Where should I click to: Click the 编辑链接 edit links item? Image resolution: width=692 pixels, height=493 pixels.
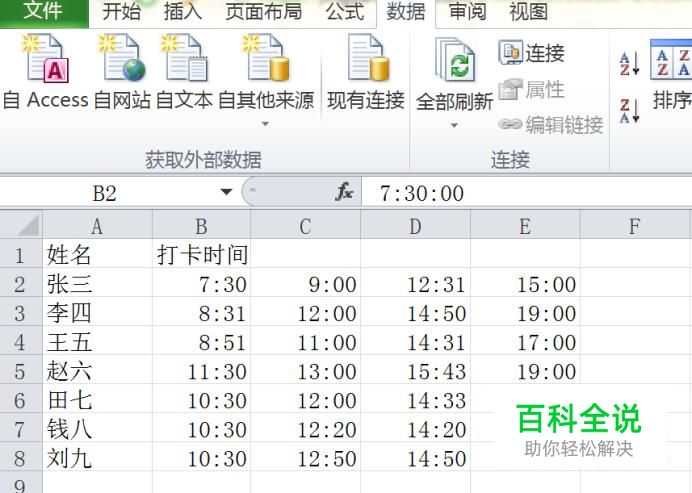(x=551, y=125)
